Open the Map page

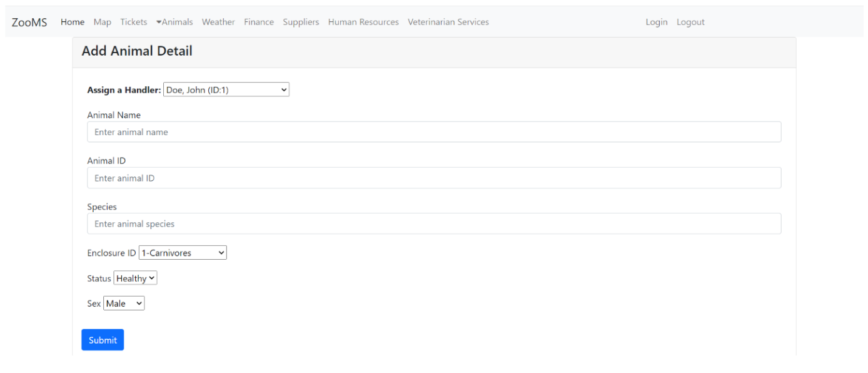click(x=103, y=22)
